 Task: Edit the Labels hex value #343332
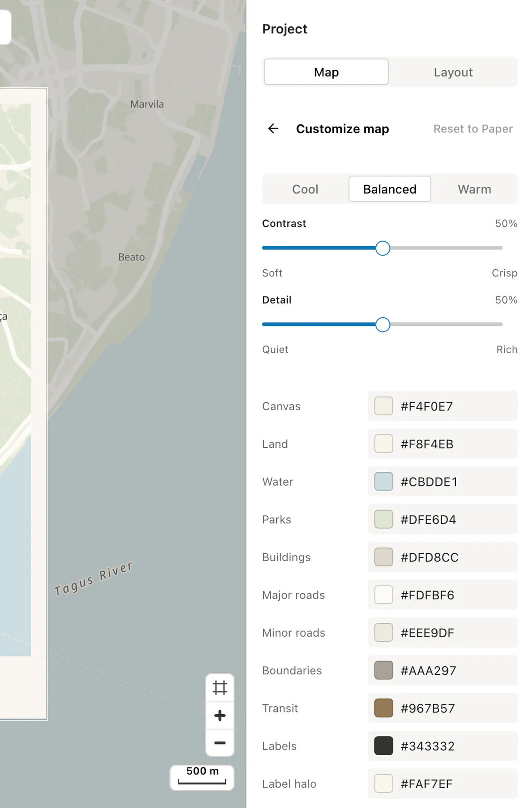[x=427, y=746]
